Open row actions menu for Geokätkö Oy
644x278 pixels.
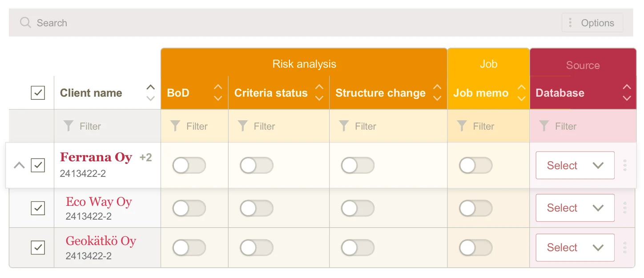click(x=625, y=247)
